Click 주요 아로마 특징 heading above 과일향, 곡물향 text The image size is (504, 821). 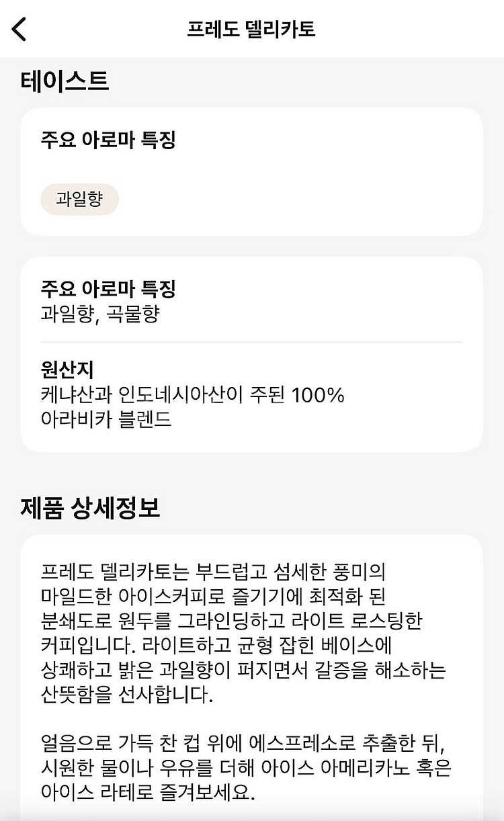click(108, 290)
